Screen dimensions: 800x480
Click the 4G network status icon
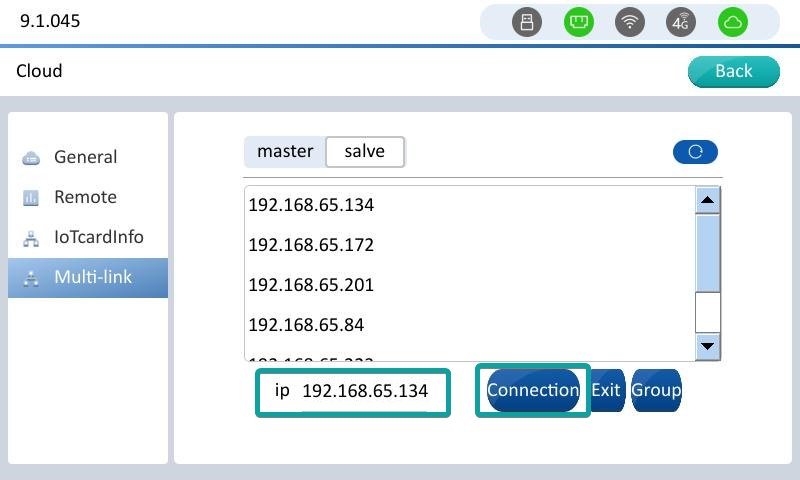(681, 22)
